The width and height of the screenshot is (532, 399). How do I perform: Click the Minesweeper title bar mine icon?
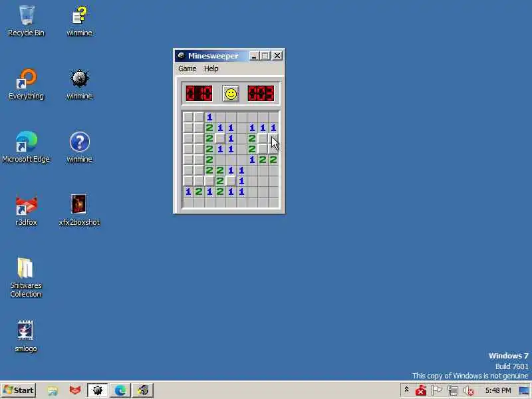(181, 56)
